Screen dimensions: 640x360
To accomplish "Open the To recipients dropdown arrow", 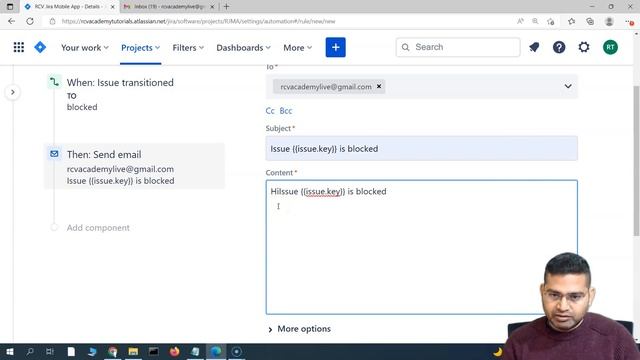I will (568, 87).
